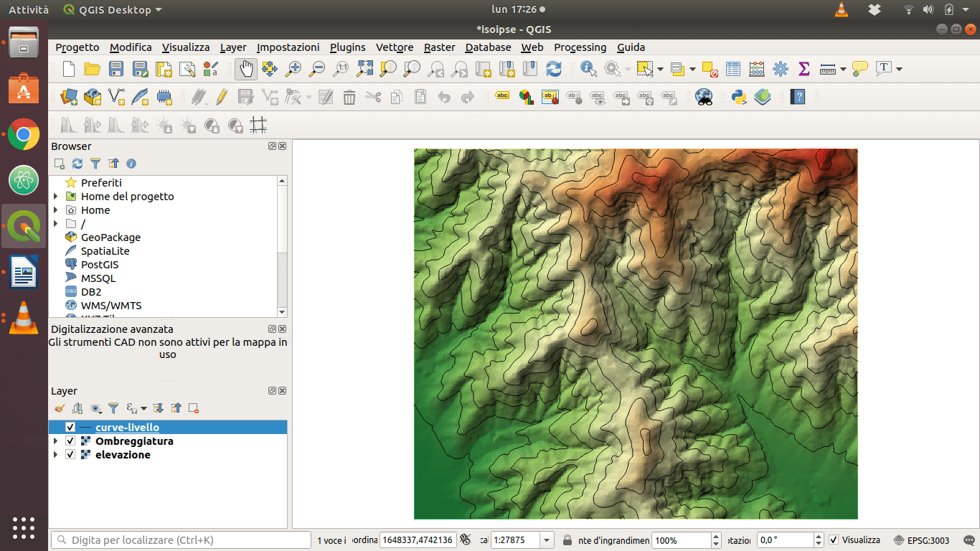Save the current project
The height and width of the screenshot is (551, 980).
[x=116, y=69]
